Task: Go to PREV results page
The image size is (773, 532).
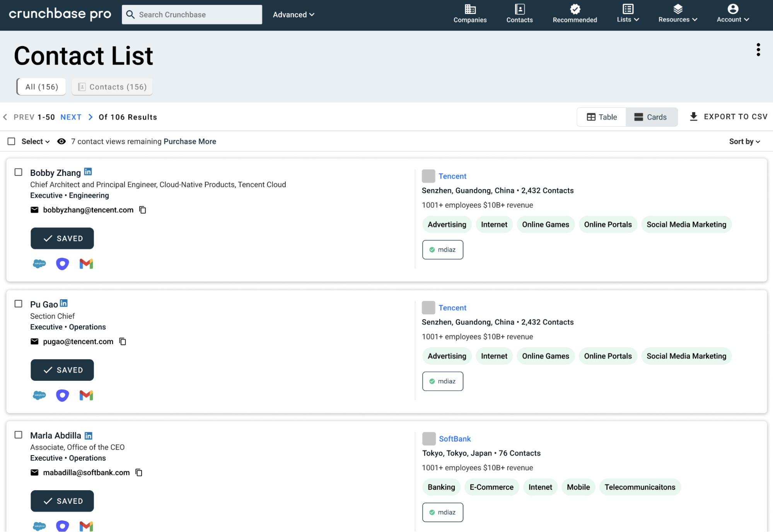Action: click(x=24, y=117)
